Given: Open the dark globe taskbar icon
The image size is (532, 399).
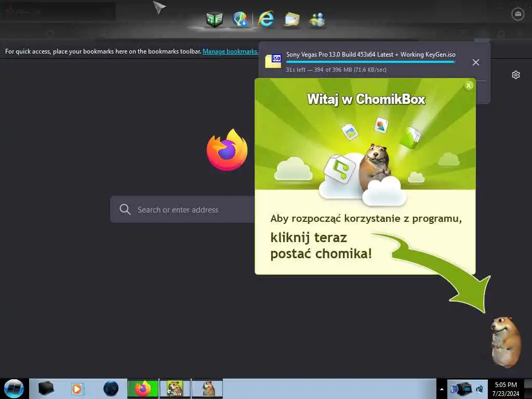Looking at the screenshot, I should pos(111,389).
